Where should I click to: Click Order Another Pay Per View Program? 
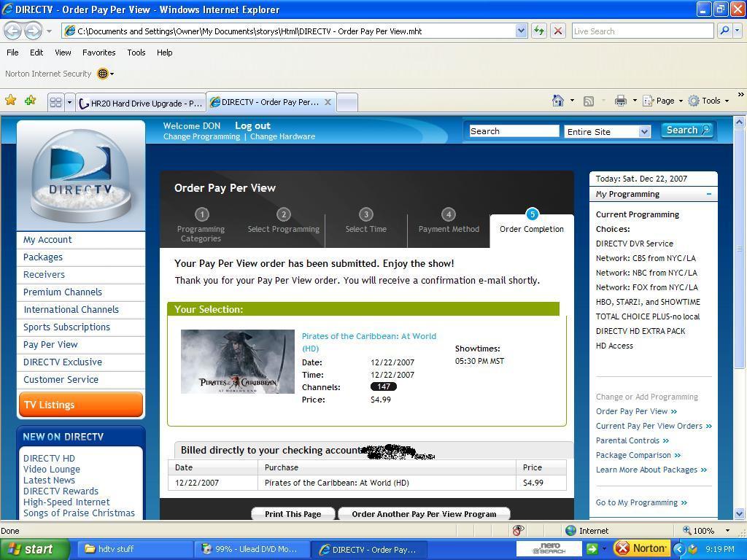(x=424, y=514)
